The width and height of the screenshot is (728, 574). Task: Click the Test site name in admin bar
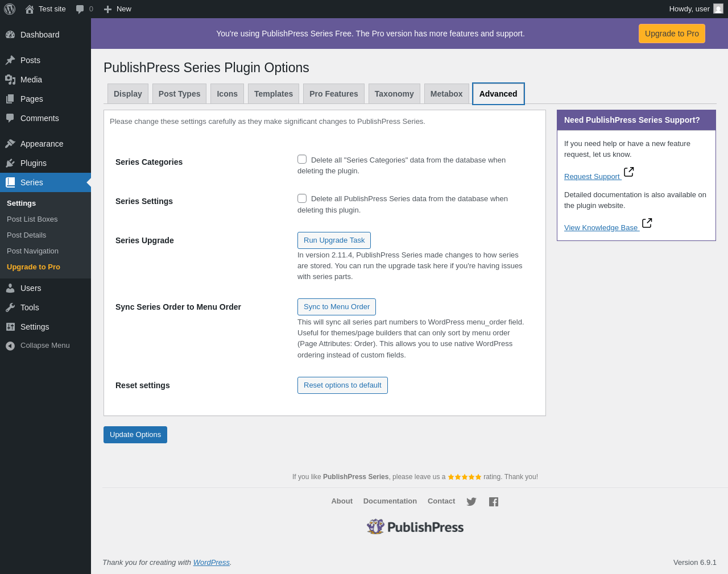point(52,9)
